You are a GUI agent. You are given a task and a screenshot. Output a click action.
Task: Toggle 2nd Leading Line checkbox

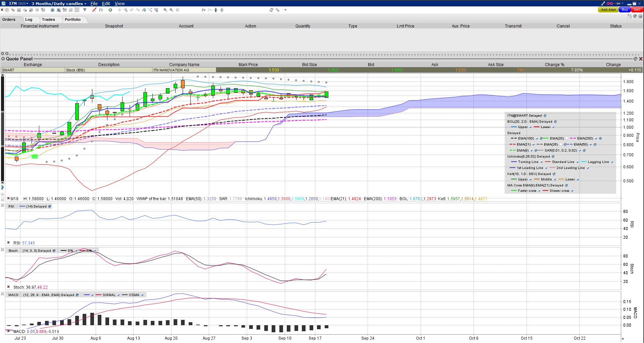[588, 168]
